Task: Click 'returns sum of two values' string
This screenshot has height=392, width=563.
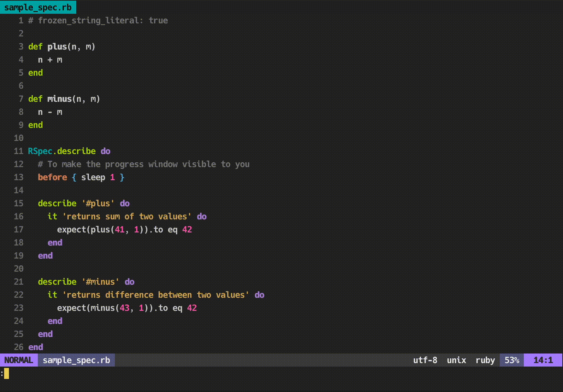Action: click(x=127, y=216)
